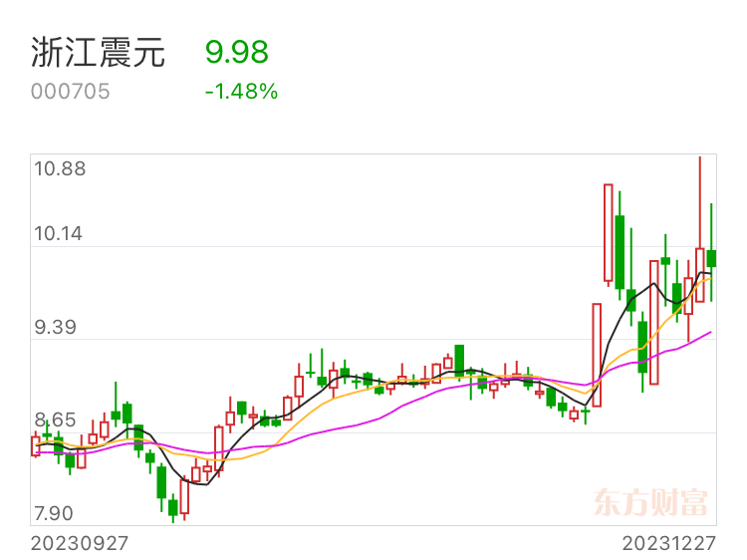Click the 10.88 price axis label
Viewport: 747px width, 560px height.
pyautogui.click(x=60, y=168)
